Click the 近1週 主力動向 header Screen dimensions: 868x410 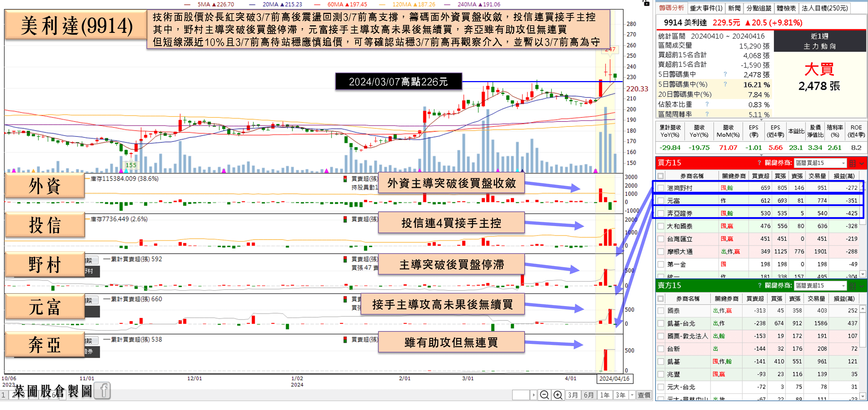pyautogui.click(x=819, y=41)
